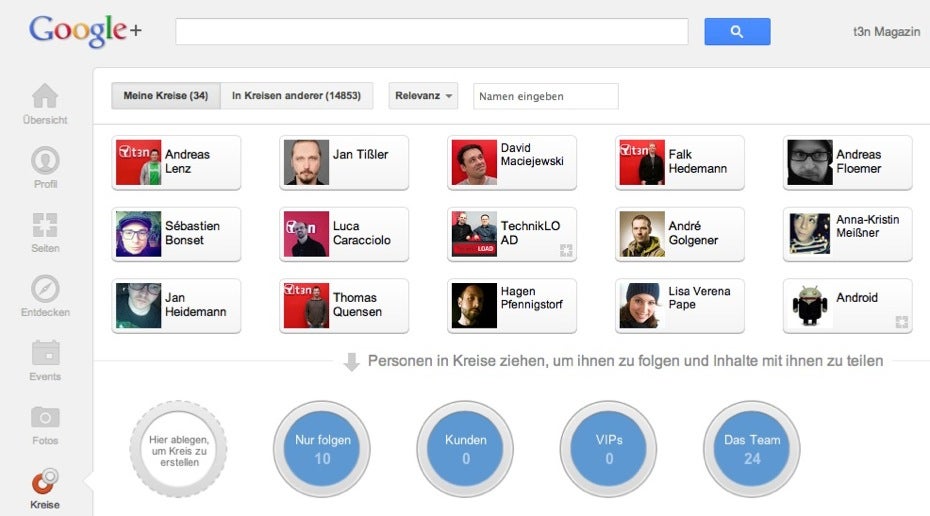The height and width of the screenshot is (516, 930).
Task: Focus the Namen eingeben field
Action: 546,96
